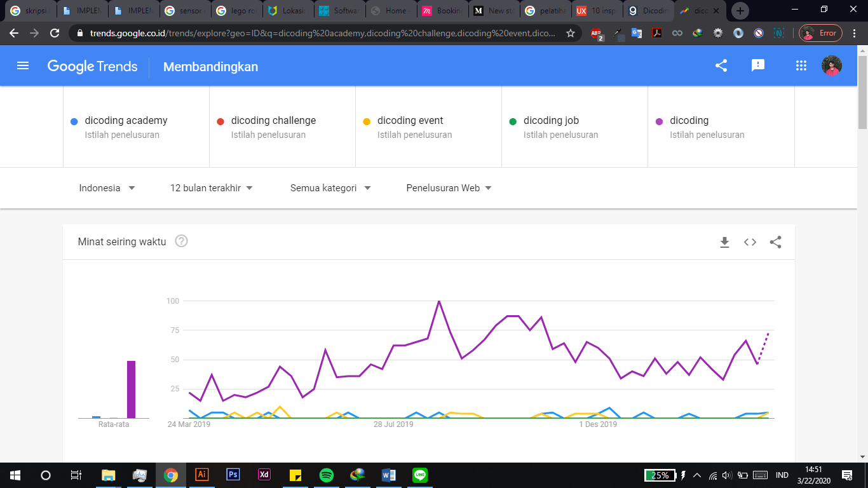
Task: Click the chart's purple peak at 100
Action: coord(439,301)
